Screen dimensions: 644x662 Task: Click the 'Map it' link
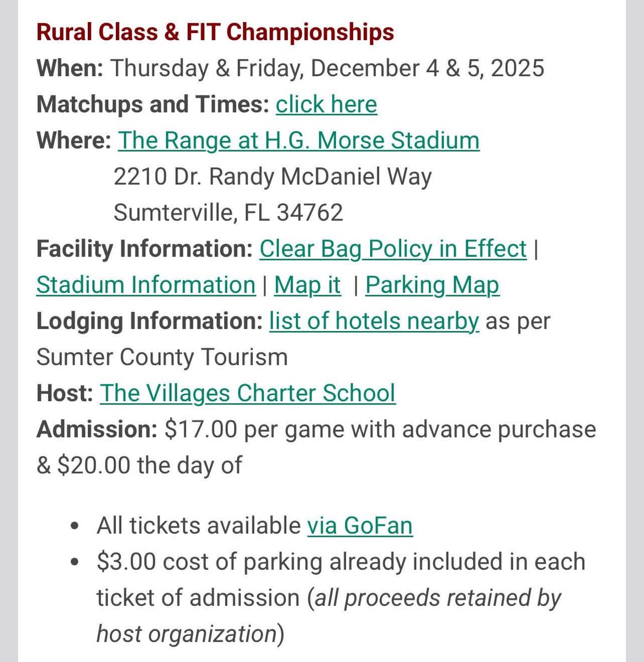(x=307, y=285)
